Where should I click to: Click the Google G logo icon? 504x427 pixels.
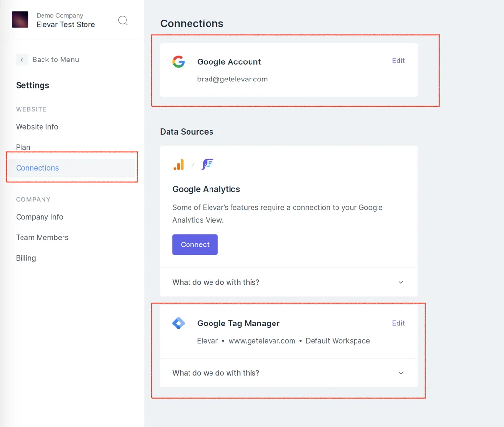pos(178,61)
